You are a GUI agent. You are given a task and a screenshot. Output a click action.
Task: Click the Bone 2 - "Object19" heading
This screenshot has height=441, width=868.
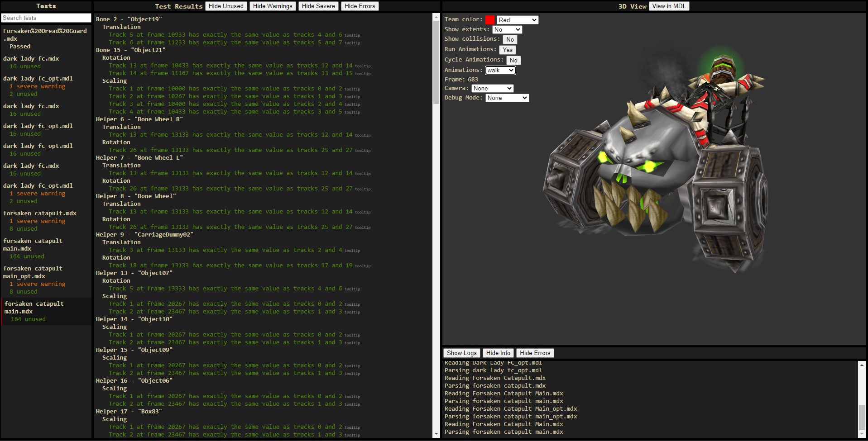(x=129, y=19)
